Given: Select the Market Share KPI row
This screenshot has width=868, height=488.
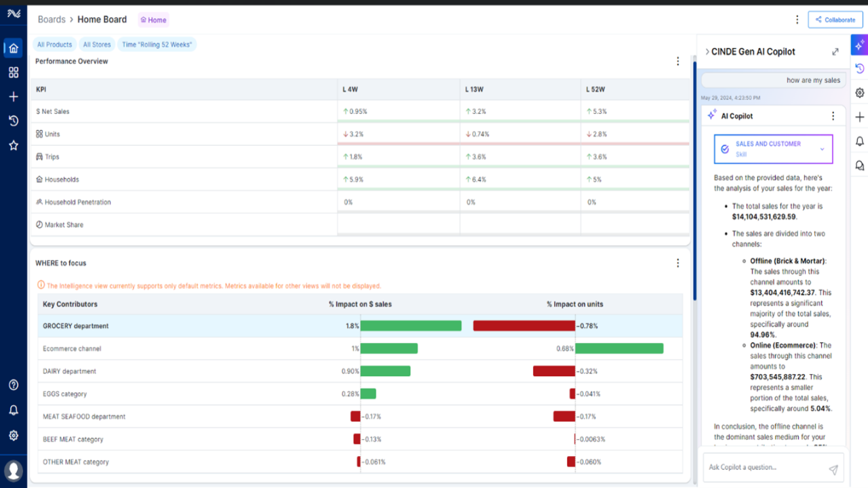Looking at the screenshot, I should (360, 225).
